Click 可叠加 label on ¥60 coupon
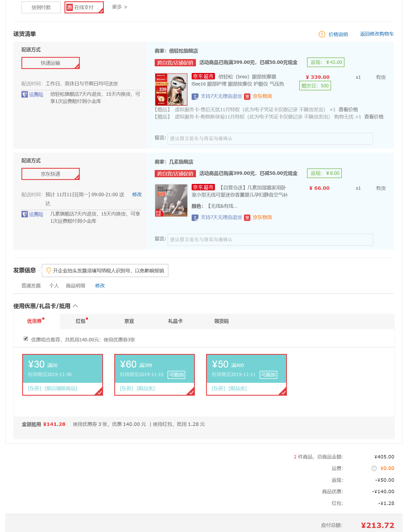 pos(176,375)
